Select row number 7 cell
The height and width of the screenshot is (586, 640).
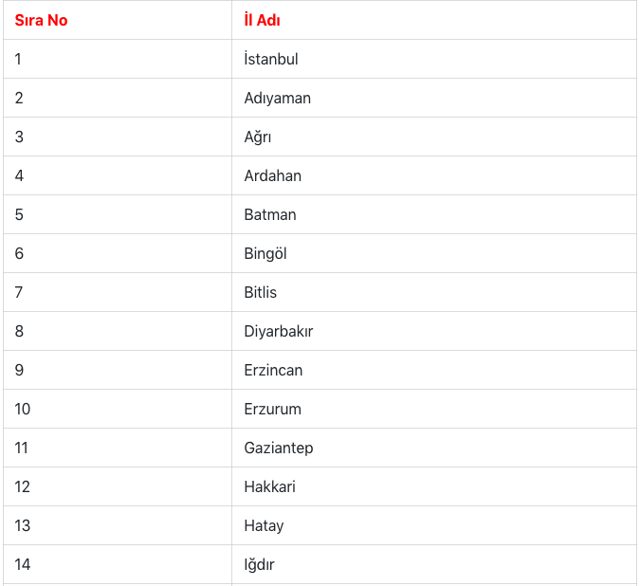(x=19, y=293)
